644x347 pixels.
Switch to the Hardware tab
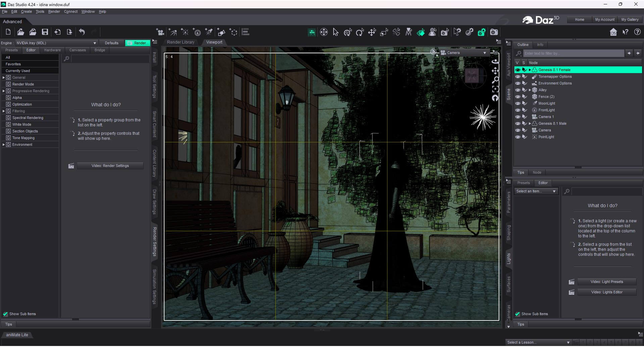(x=52, y=50)
